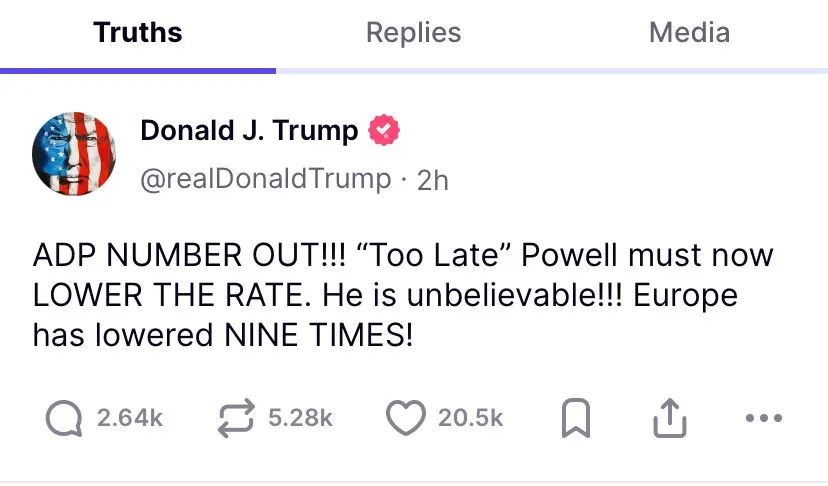828x486 pixels.
Task: Click the reply speech bubble icon
Action: (67, 418)
